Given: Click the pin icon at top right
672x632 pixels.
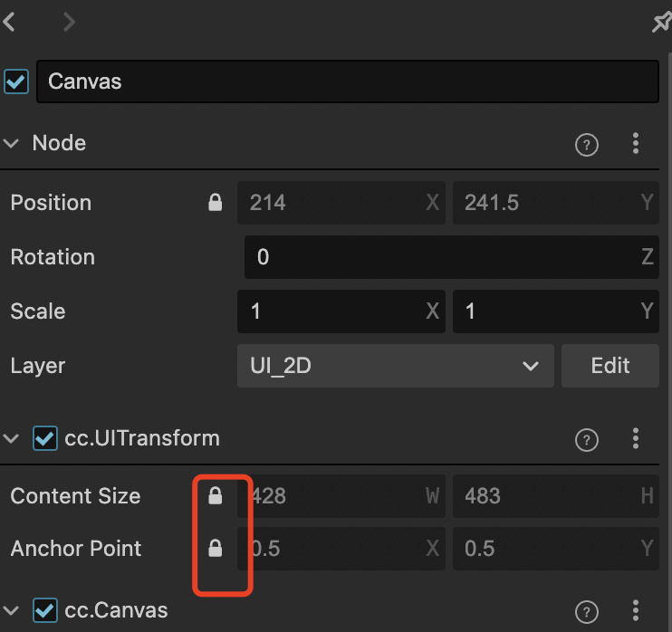Looking at the screenshot, I should [662, 23].
